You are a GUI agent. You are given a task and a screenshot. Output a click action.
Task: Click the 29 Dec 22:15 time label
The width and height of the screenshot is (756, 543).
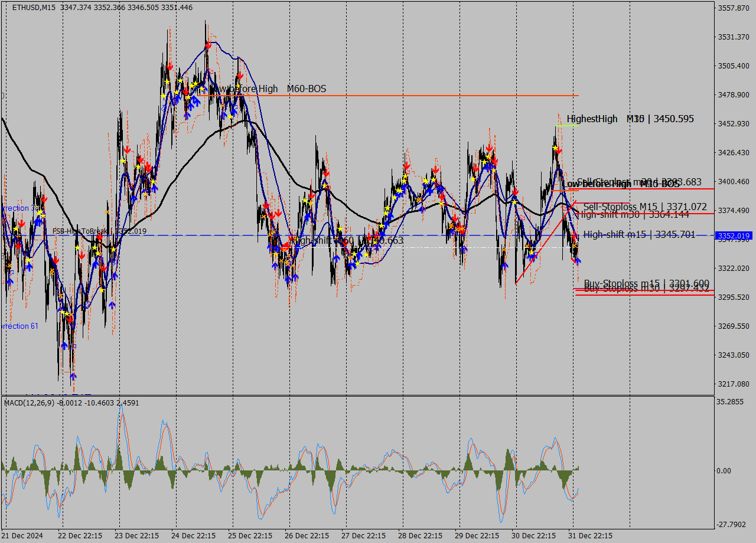click(x=477, y=536)
